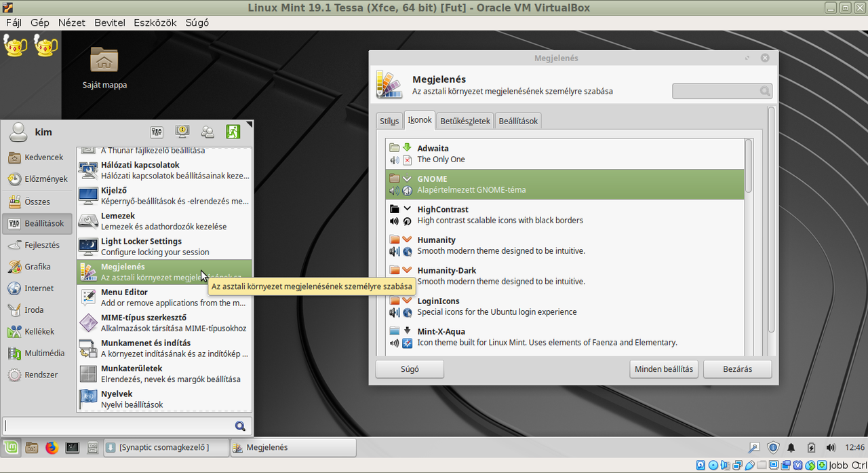Open Fájl menu in VirtualBox

(x=14, y=22)
